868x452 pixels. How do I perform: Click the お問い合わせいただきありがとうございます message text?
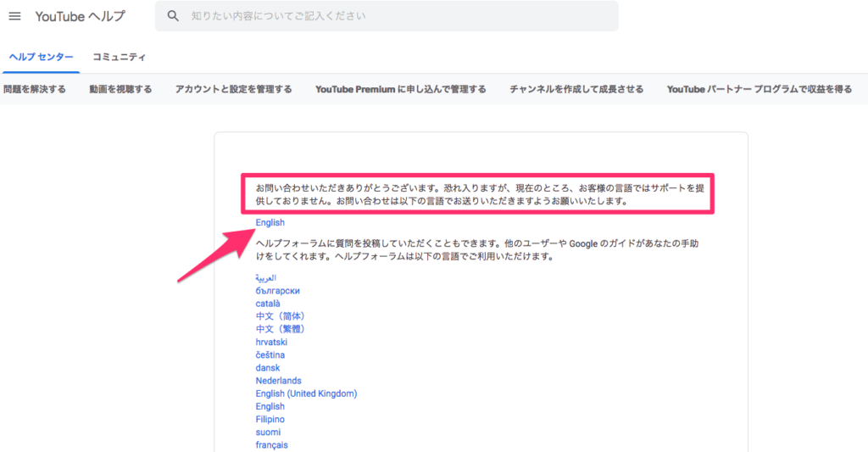point(480,194)
